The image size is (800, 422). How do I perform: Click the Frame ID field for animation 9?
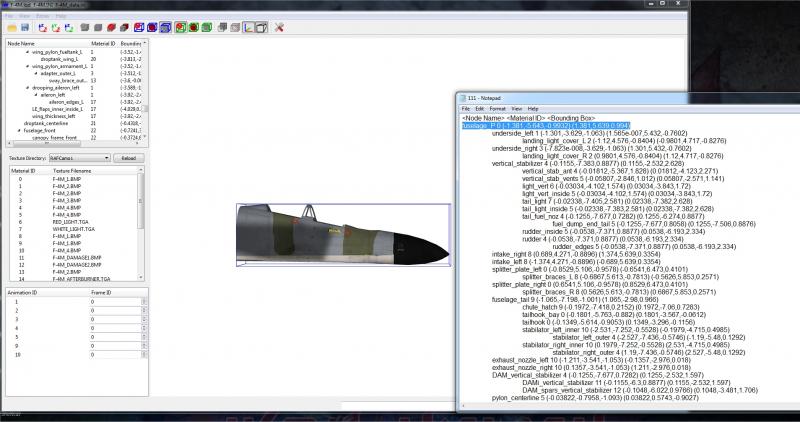pyautogui.click(x=115, y=346)
